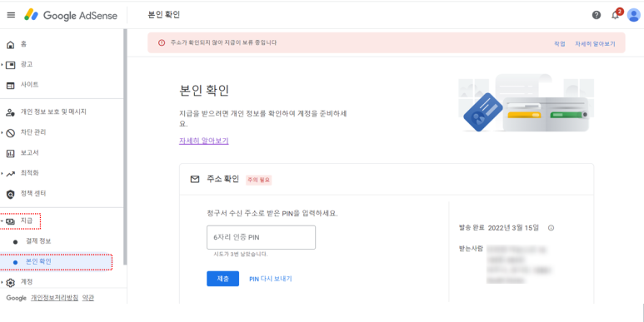
Task: Open the notifications bell
Action: coord(615,15)
